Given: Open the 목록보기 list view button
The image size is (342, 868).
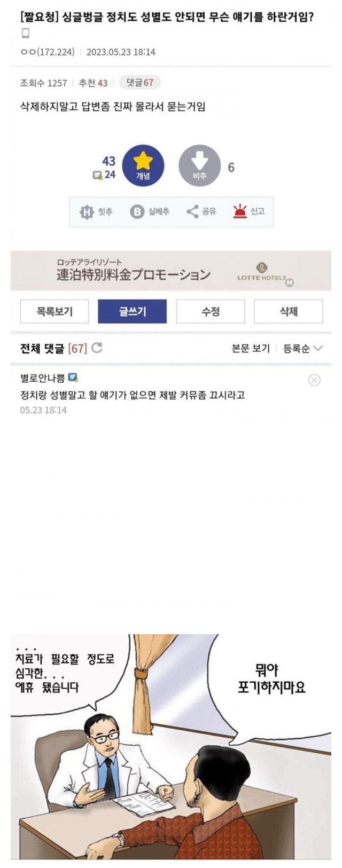Looking at the screenshot, I should coord(55,311).
